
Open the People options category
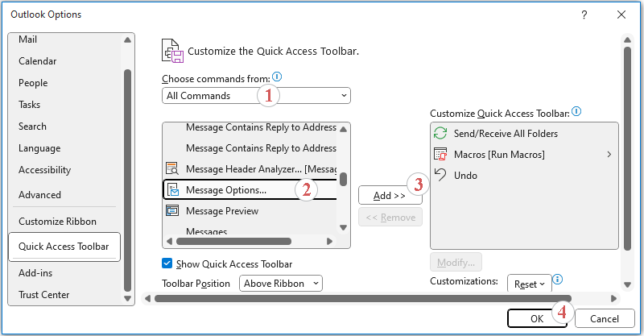(x=33, y=83)
